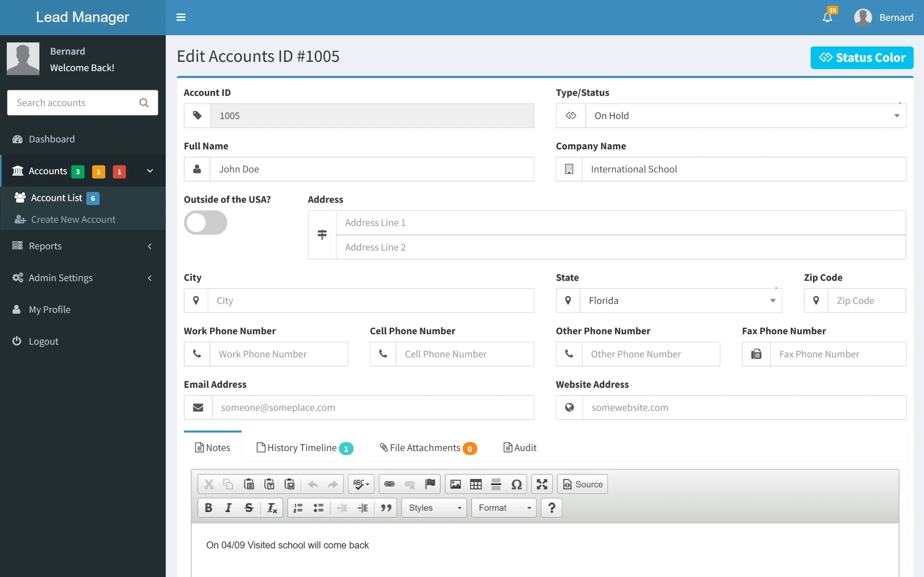Open Account List in sidebar
The image size is (924, 577).
point(56,198)
